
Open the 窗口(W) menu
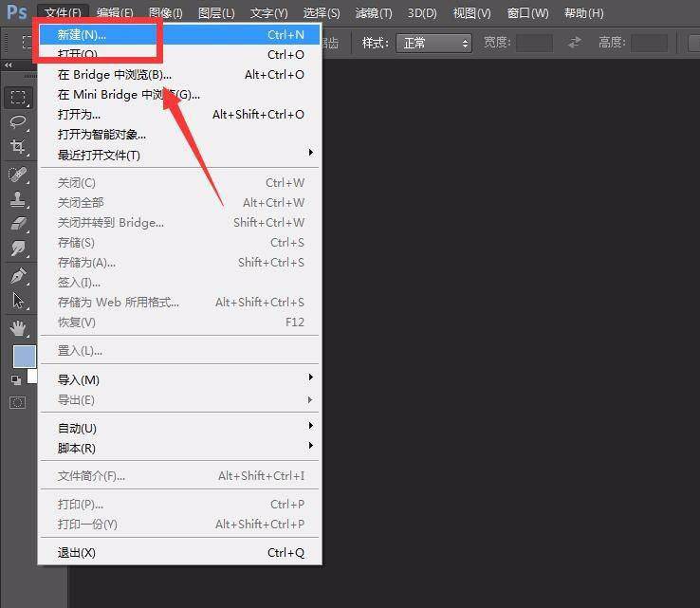click(x=527, y=13)
